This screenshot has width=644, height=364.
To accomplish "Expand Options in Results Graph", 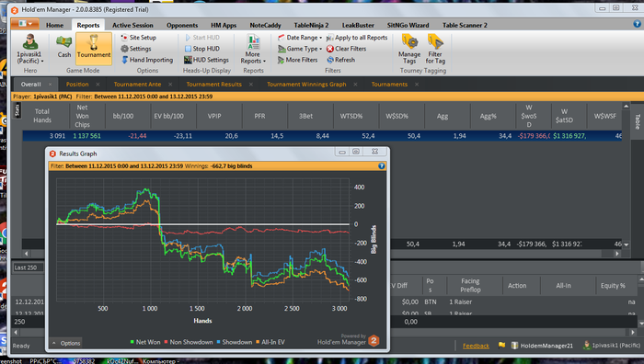I will point(66,343).
